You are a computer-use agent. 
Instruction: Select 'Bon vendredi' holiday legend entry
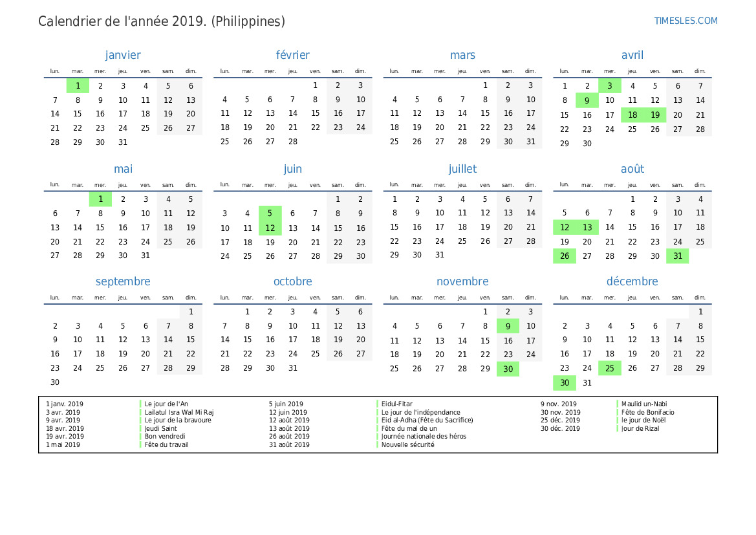coord(165,437)
